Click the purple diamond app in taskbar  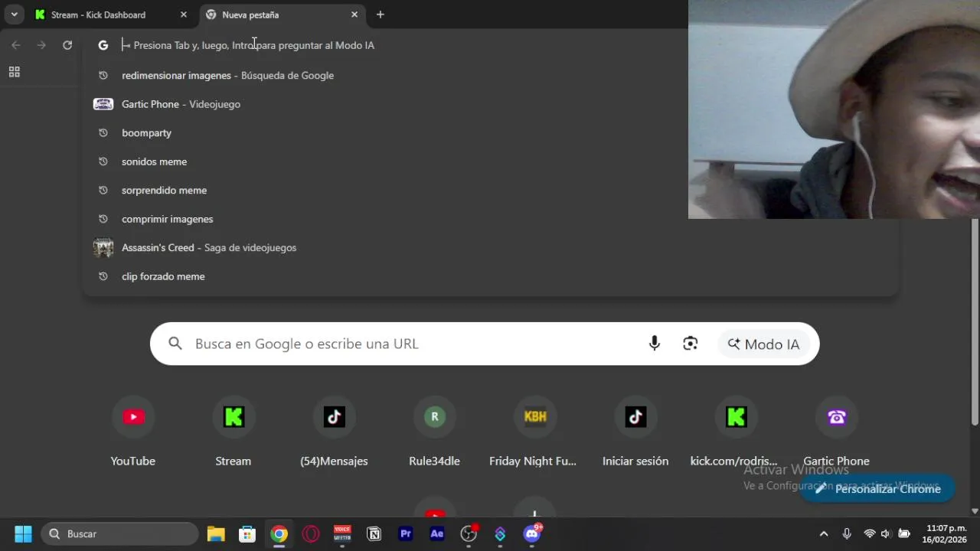click(500, 533)
